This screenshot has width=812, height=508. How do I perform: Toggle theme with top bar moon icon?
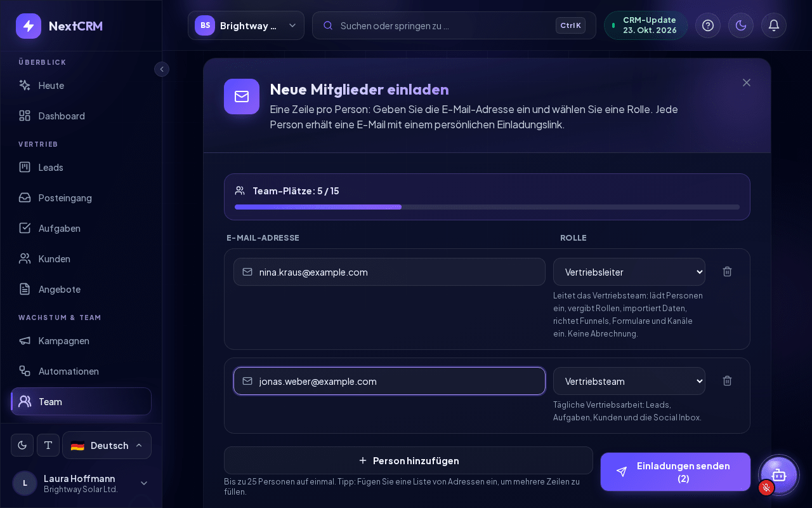pyautogui.click(x=741, y=25)
